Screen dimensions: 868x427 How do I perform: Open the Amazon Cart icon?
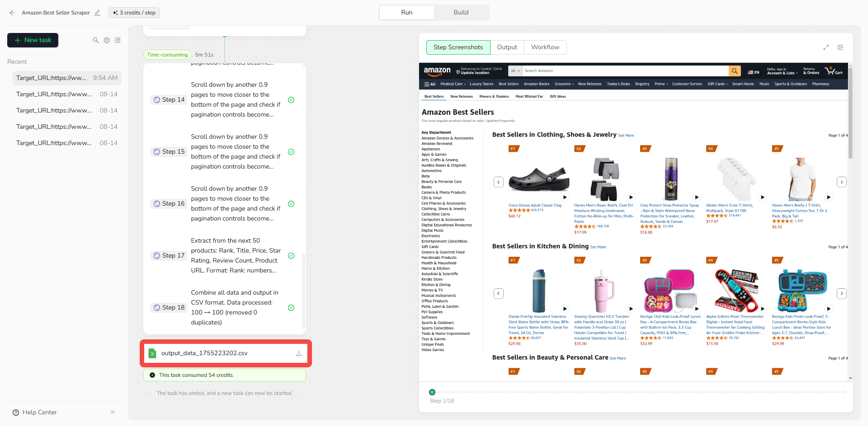(x=834, y=71)
